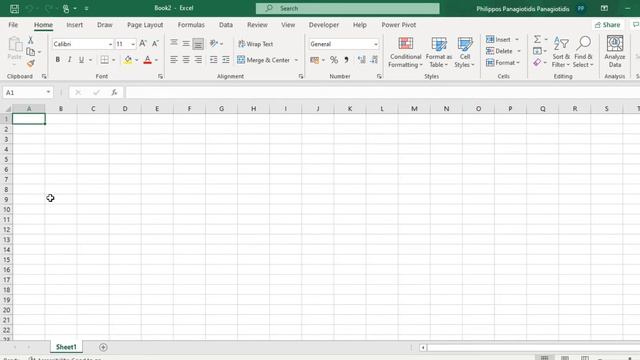Viewport: 640px width, 360px height.
Task: Click in the Search box
Action: (348, 8)
